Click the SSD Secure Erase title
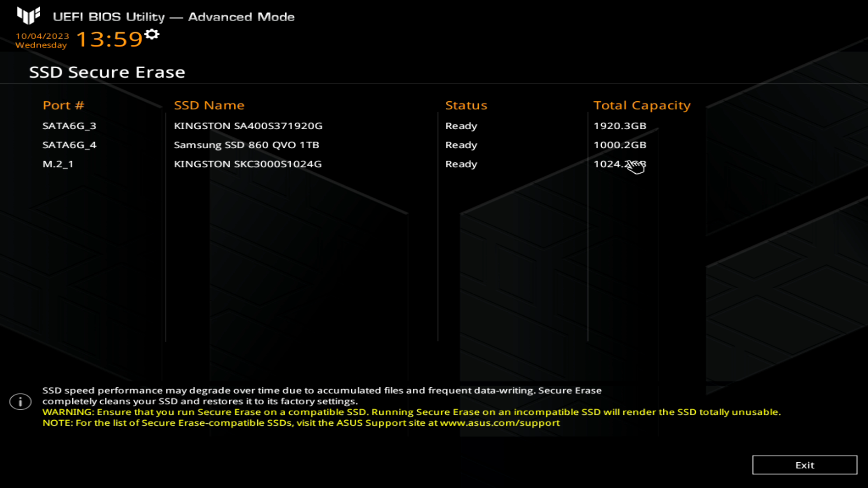 point(107,72)
